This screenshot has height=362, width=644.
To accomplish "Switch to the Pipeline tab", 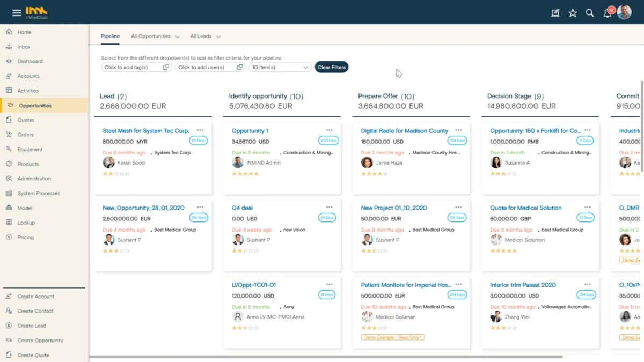I will coord(110,36).
